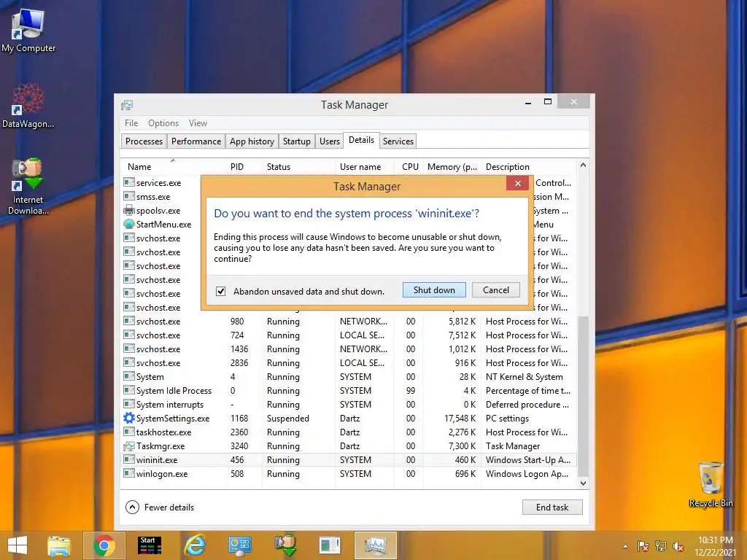747x560 pixels.
Task: Click the winlogon.exe process icon
Action: (x=128, y=473)
